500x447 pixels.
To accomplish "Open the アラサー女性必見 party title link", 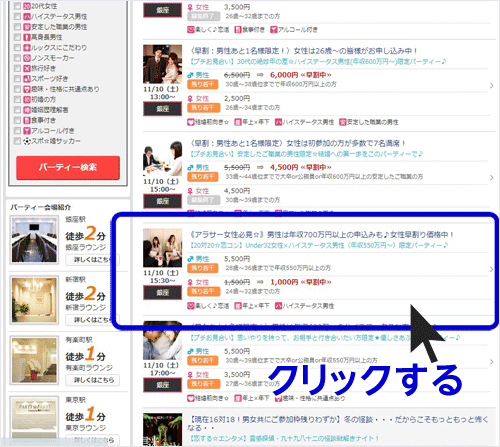I will tap(322, 235).
